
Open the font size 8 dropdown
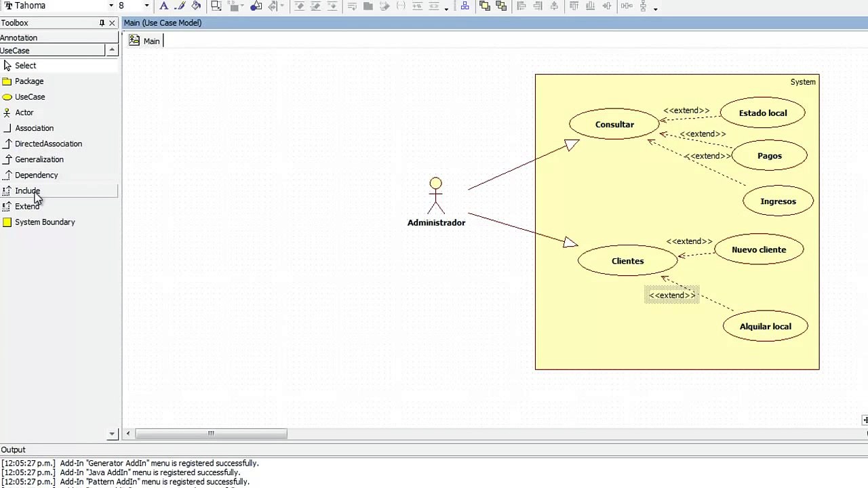[146, 5]
